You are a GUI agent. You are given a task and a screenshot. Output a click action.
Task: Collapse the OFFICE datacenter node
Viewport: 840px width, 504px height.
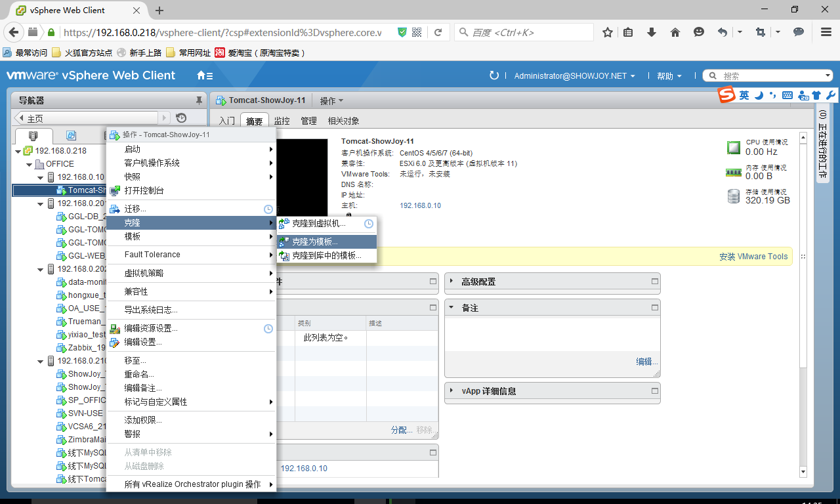coord(30,164)
